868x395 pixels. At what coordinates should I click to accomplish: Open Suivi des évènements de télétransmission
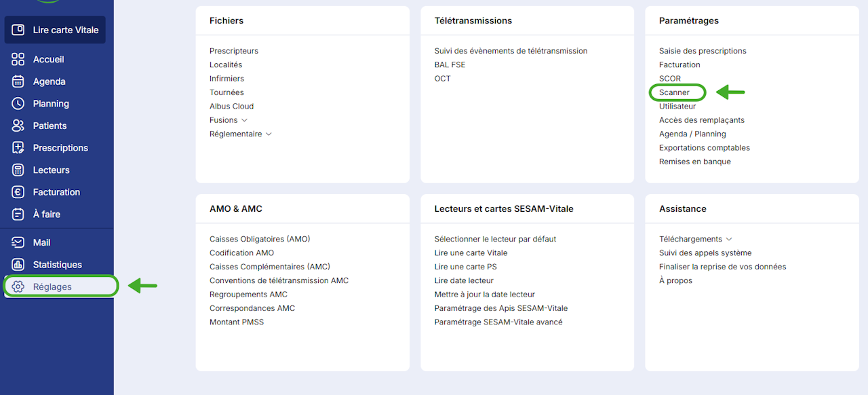coord(511,51)
